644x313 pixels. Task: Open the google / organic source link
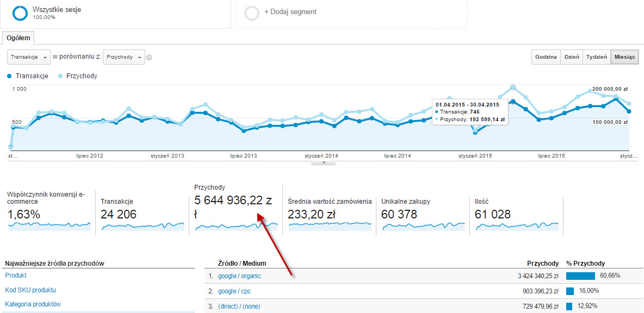pos(239,276)
